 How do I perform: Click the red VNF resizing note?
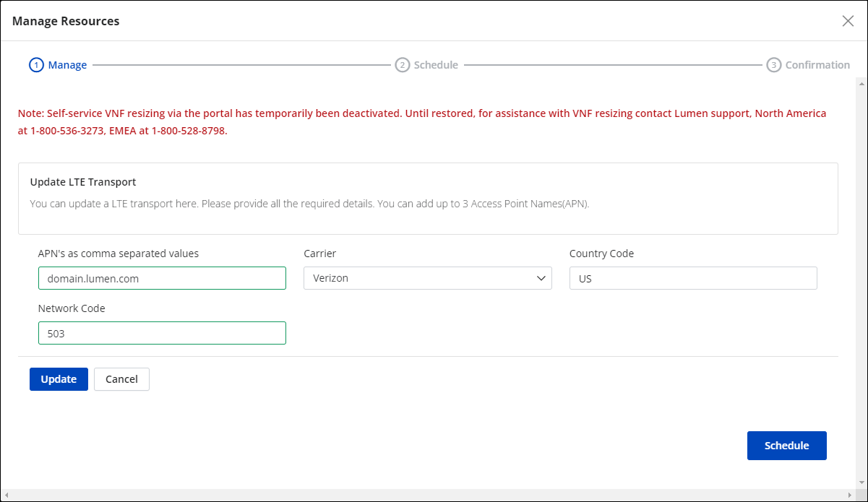click(x=422, y=123)
